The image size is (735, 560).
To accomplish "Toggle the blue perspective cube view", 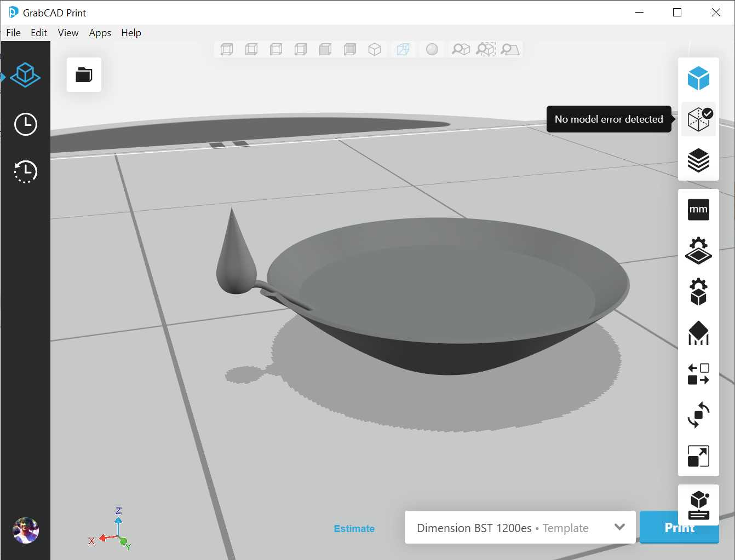I will [403, 50].
